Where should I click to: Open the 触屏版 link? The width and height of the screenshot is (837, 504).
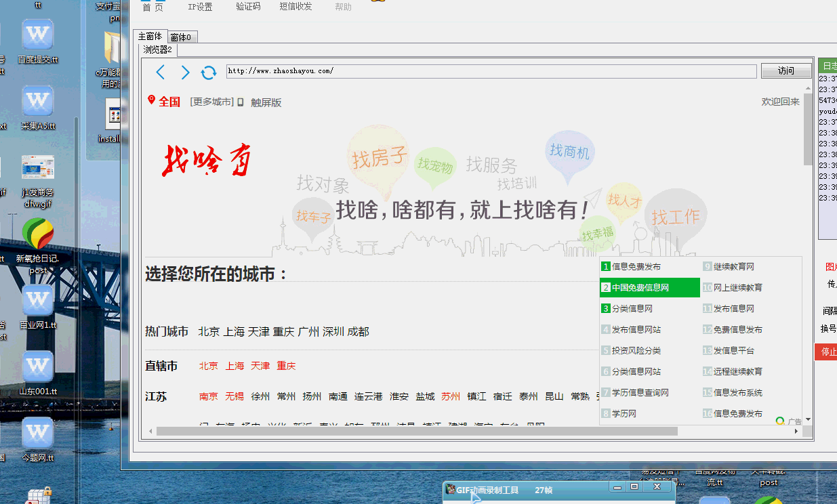point(266,102)
